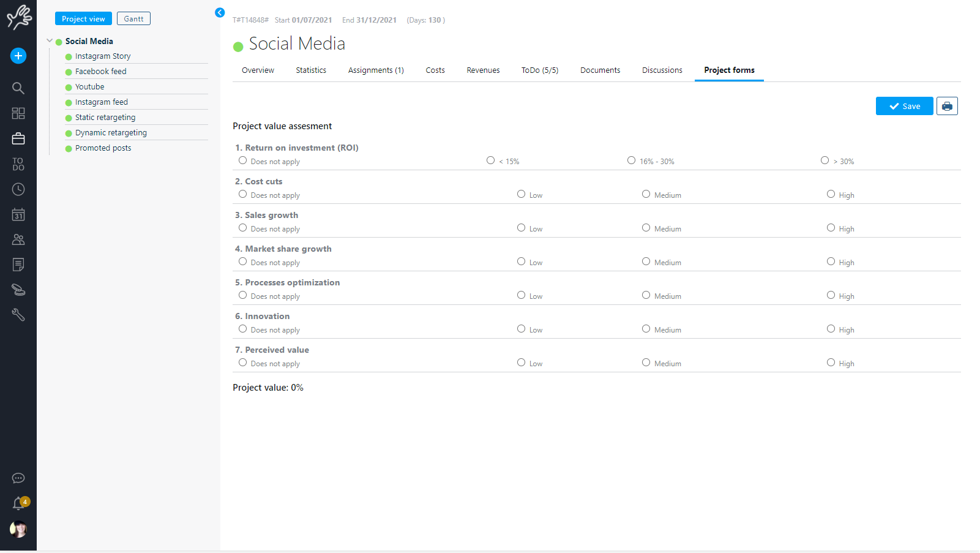The height and width of the screenshot is (553, 980).
Task: Switch to Gantt view
Action: point(133,19)
